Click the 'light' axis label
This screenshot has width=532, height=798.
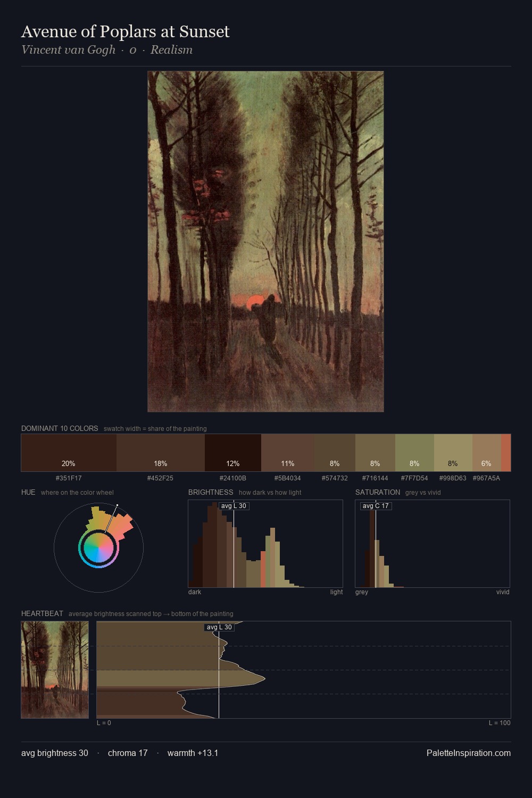click(337, 592)
